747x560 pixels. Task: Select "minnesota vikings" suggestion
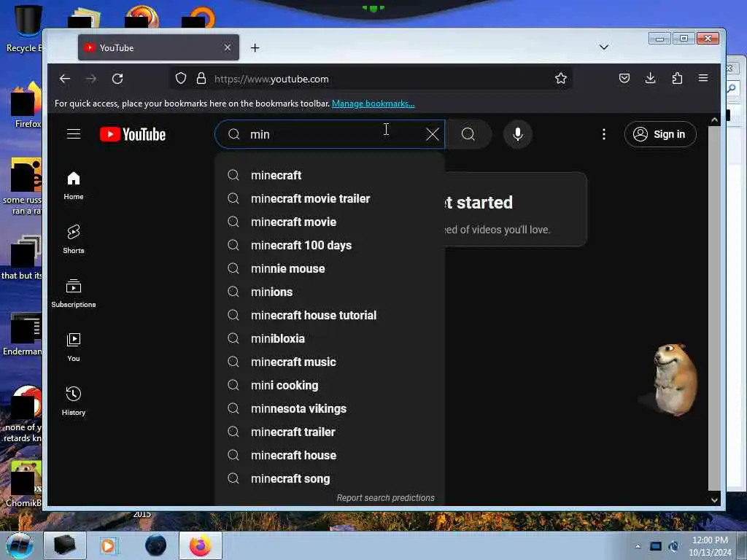tap(330, 408)
